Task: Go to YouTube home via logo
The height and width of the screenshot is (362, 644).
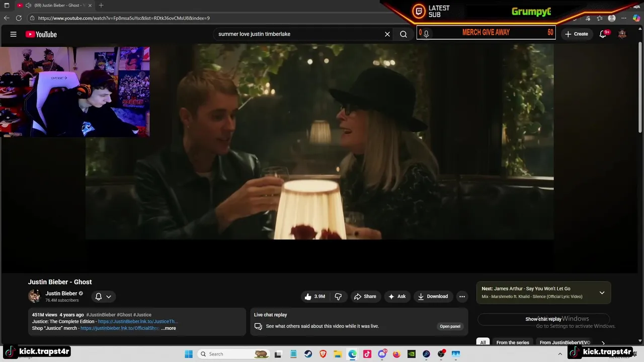Action: coord(41,34)
